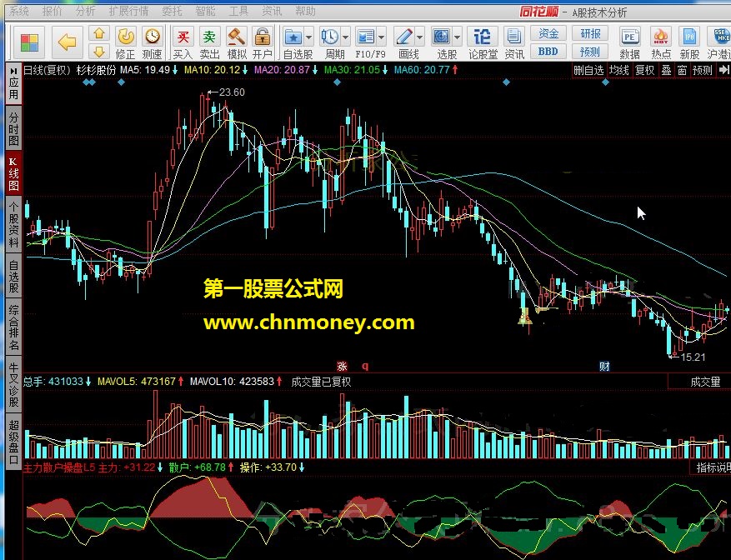The width and height of the screenshot is (731, 560).
Task: Open the 帮助 menu
Action: click(x=305, y=11)
